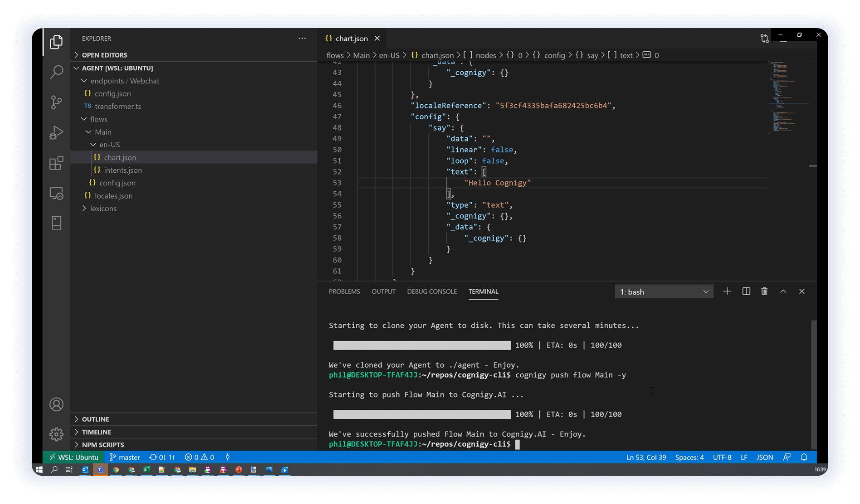Open Explorer's more actions ellipsis
Image resolution: width=860 pixels, height=504 pixels.
(302, 39)
